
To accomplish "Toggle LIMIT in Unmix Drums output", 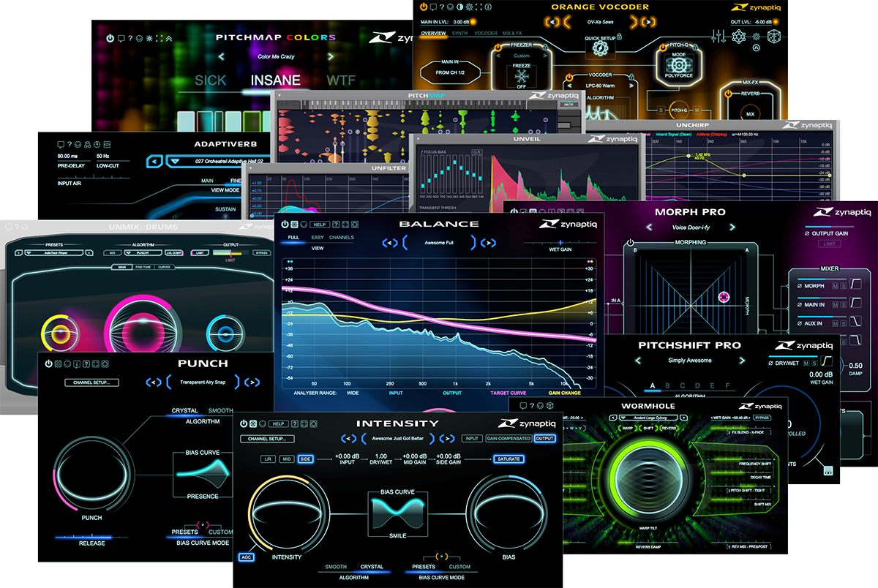I will tap(198, 252).
